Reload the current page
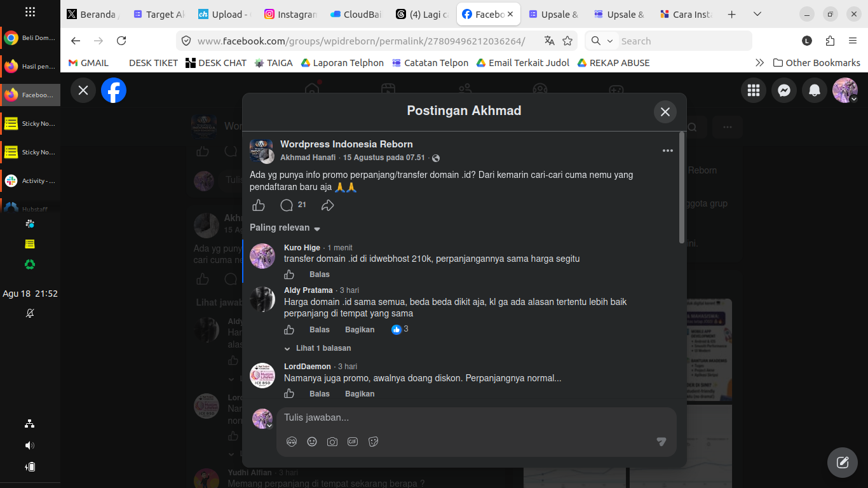The image size is (868, 488). point(121,41)
